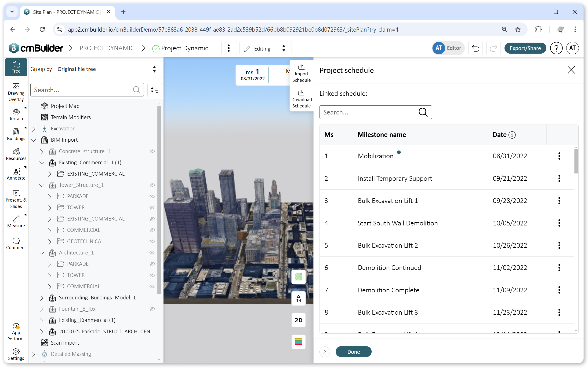Click the Export/Share button
The image size is (588, 368).
[525, 48]
